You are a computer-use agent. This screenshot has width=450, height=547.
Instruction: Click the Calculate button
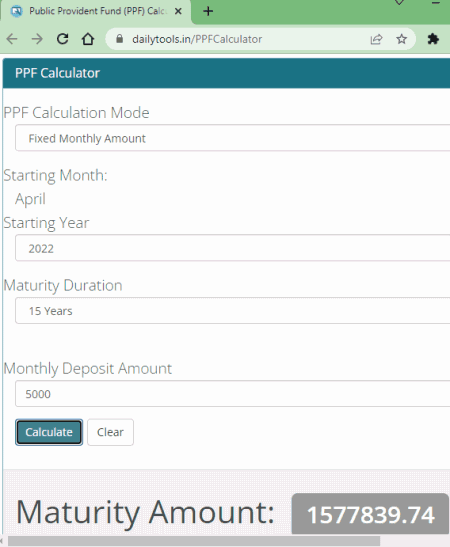(49, 432)
